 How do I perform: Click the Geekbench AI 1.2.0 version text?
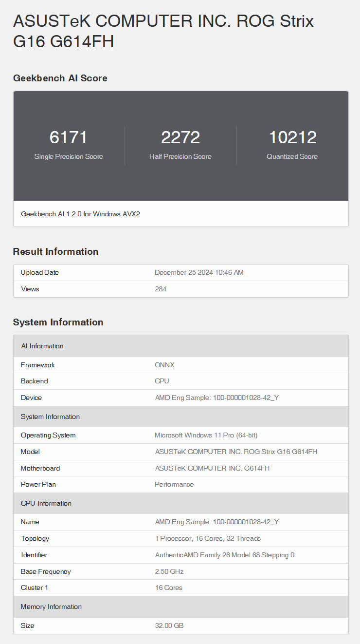pos(80,214)
